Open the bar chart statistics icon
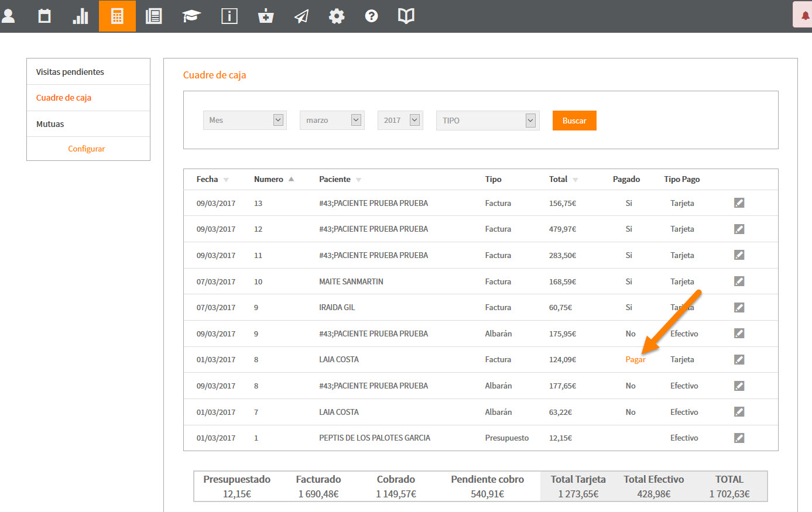The width and height of the screenshot is (812, 512). click(81, 16)
